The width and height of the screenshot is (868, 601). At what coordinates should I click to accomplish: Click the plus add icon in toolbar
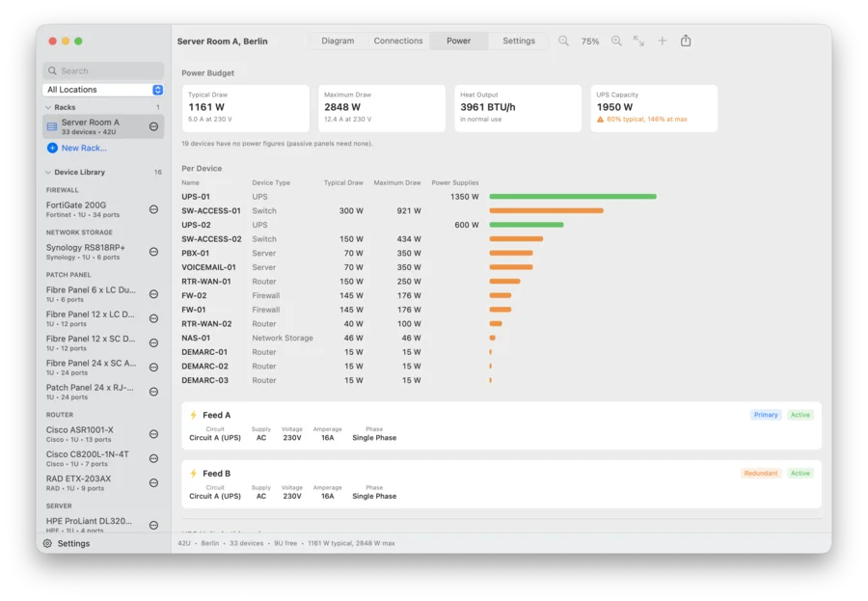coord(662,41)
